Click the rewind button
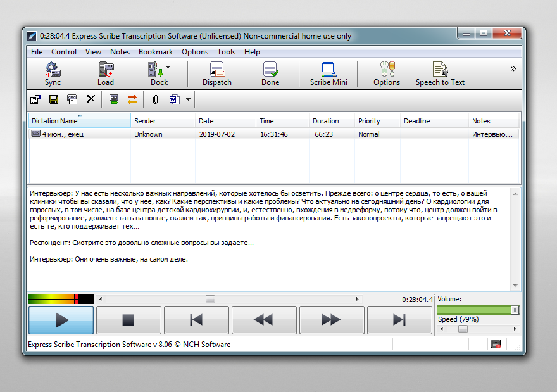The height and width of the screenshot is (392, 557). click(264, 320)
